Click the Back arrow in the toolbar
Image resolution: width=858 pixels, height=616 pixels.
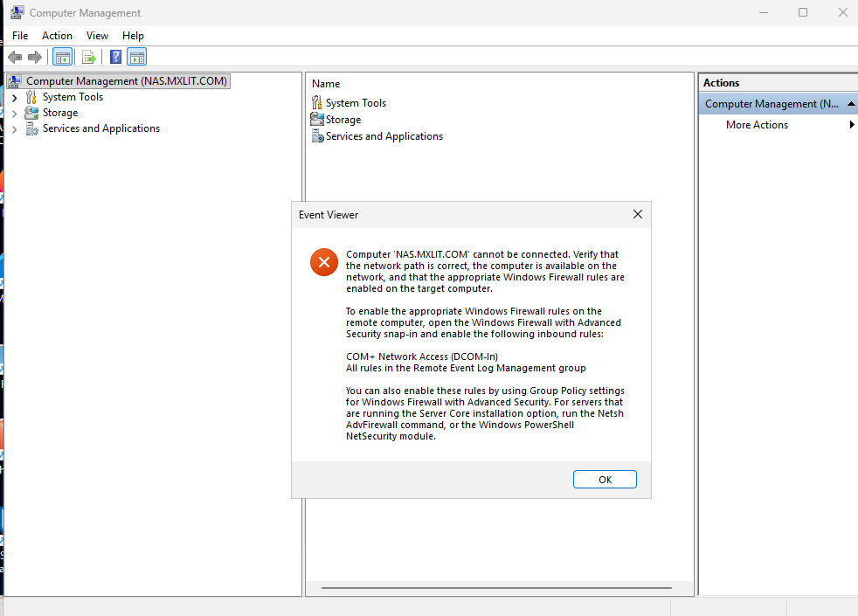point(15,58)
